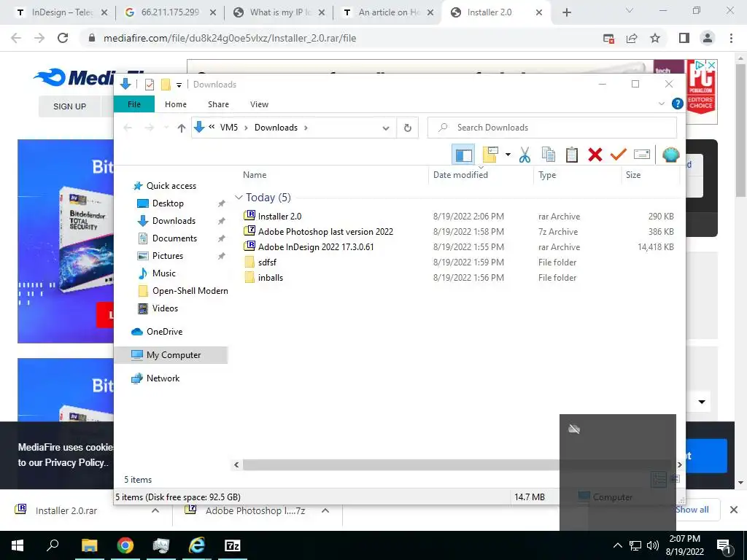This screenshot has width=747, height=560.
Task: Select the Installer 2.0 rar archive
Action: (x=279, y=216)
